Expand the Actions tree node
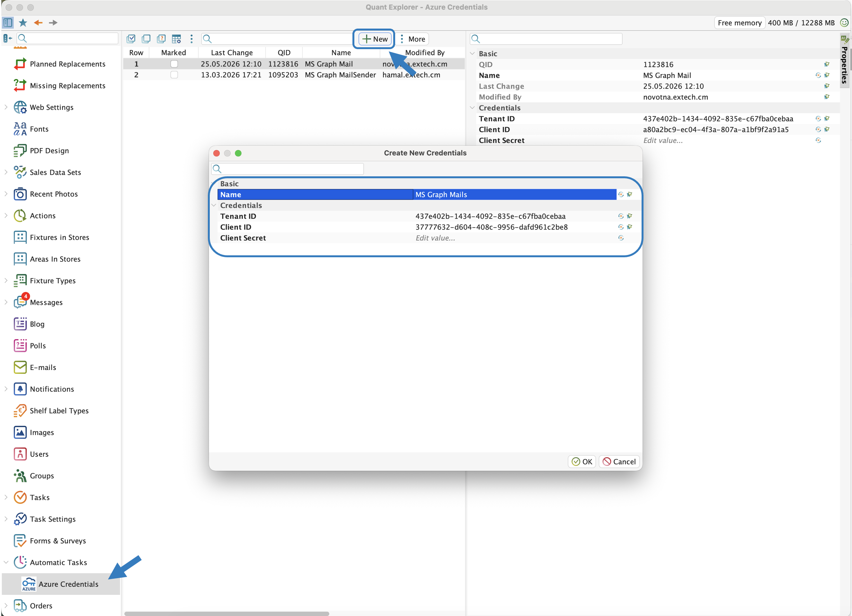Image resolution: width=852 pixels, height=616 pixels. [6, 216]
